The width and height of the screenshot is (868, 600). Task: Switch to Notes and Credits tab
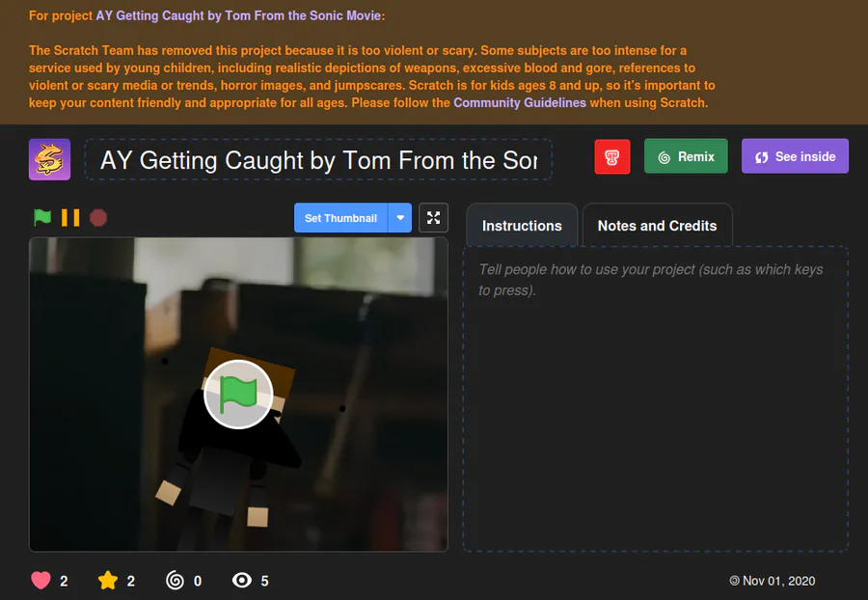(x=657, y=226)
